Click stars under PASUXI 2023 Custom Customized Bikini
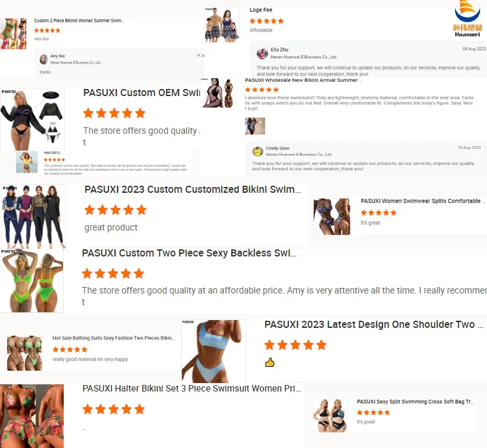The image size is (487, 448). [x=115, y=210]
